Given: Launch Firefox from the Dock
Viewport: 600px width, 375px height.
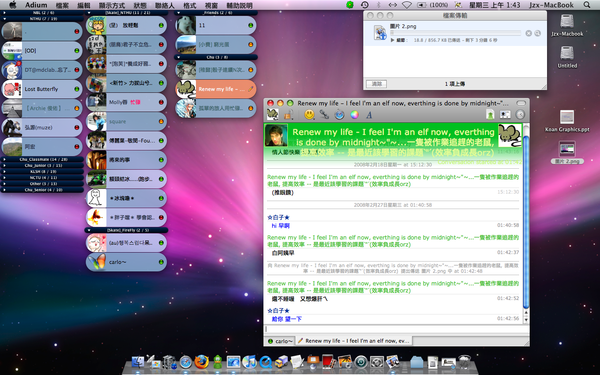Looking at the screenshot, I should 202,362.
